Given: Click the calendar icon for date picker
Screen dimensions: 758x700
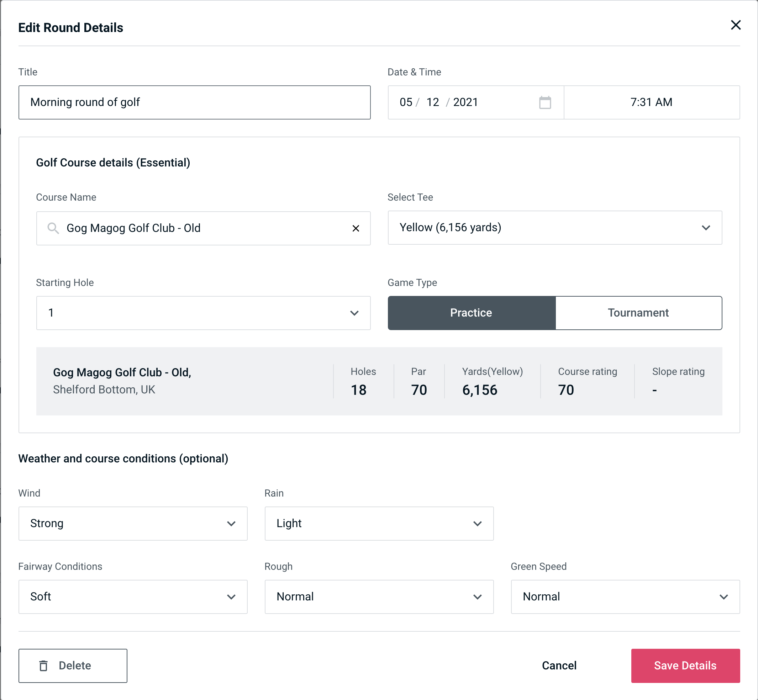Looking at the screenshot, I should (x=546, y=102).
